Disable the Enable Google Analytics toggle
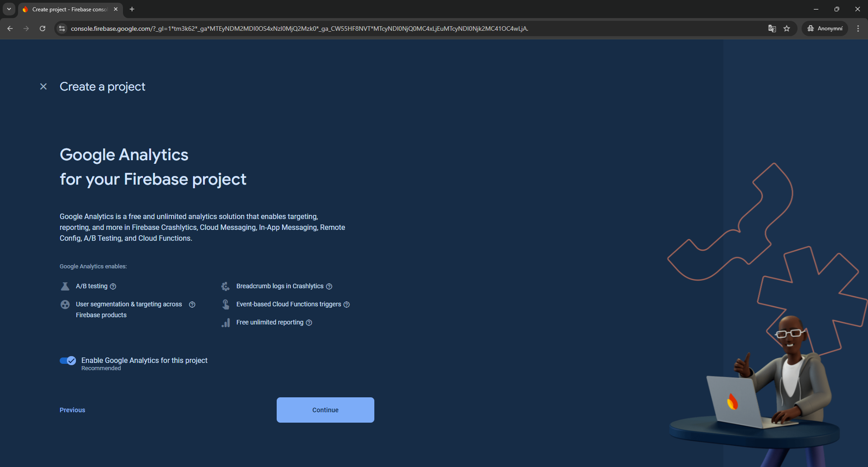Viewport: 868px width, 467px height. 68,361
